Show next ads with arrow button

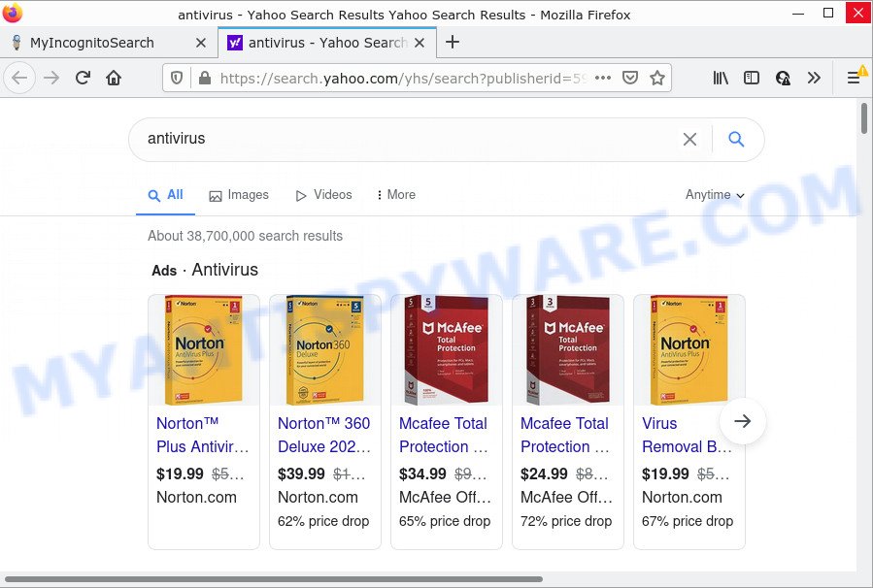[743, 421]
